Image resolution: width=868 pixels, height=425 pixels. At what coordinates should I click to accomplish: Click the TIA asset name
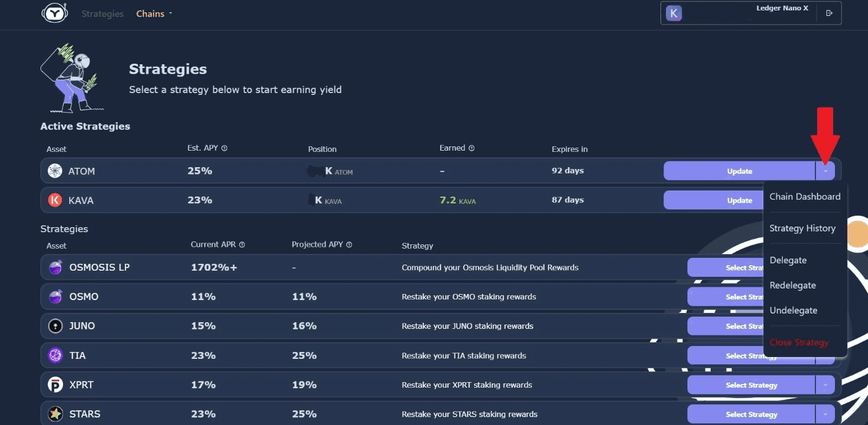[x=77, y=355]
